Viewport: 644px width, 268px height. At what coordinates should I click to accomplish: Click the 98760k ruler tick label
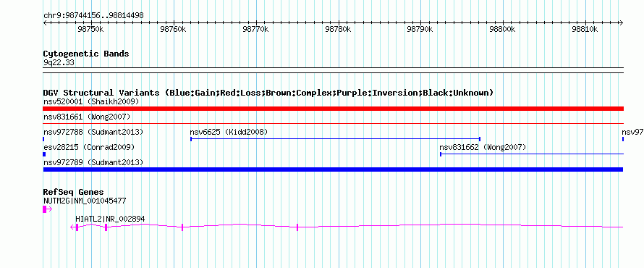pos(174,29)
